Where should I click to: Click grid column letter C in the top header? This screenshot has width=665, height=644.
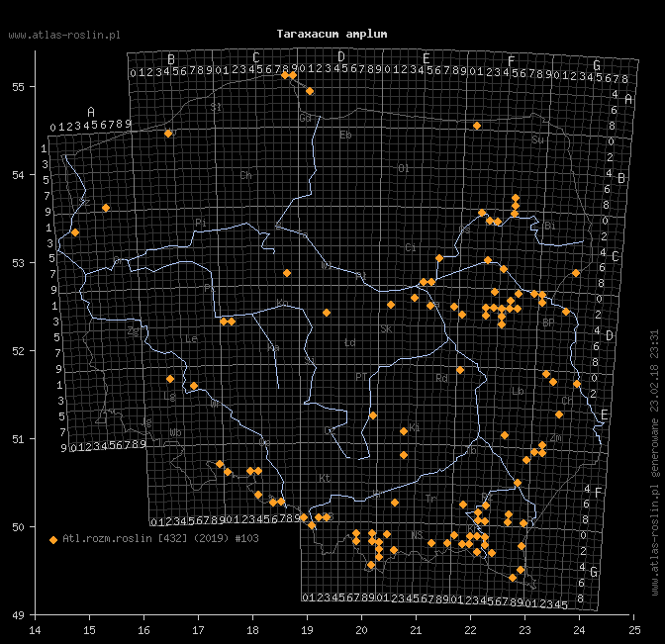(x=256, y=57)
